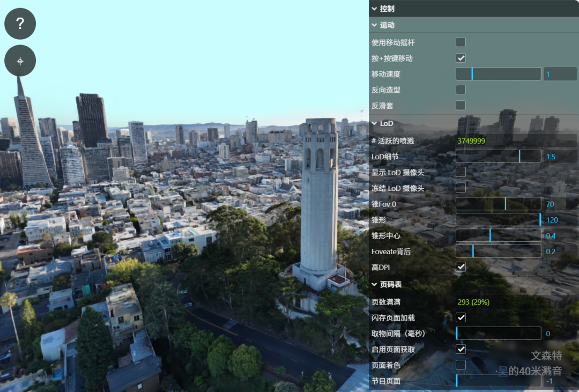Click the 节目页面 value field showing -1

[x=560, y=381]
